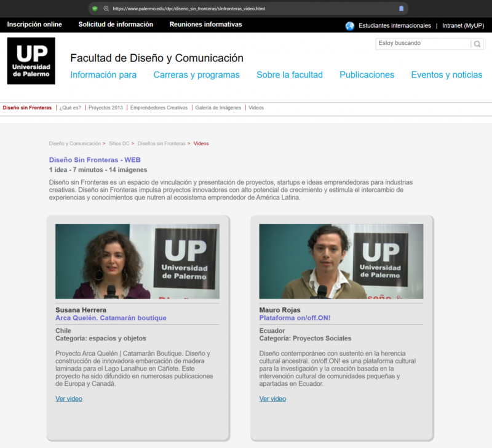
Task: Click the '1 idea - 7 minutos - 14 imágenes' subtitle
Action: click(98, 170)
